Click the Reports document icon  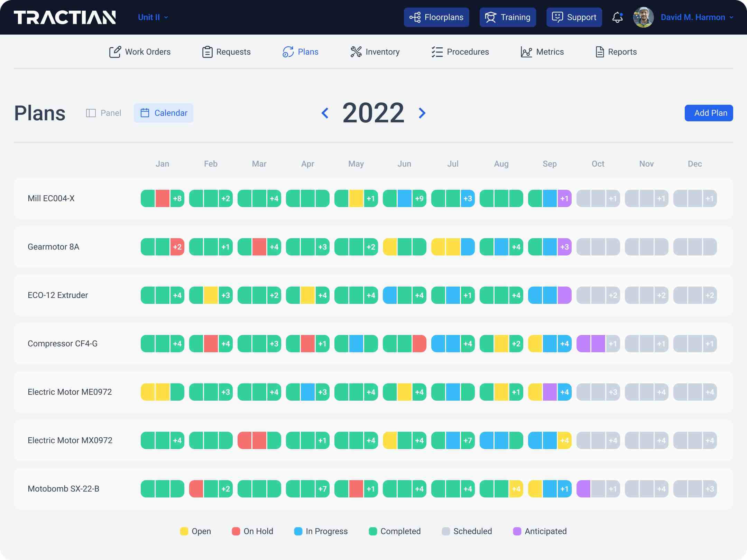pos(600,52)
